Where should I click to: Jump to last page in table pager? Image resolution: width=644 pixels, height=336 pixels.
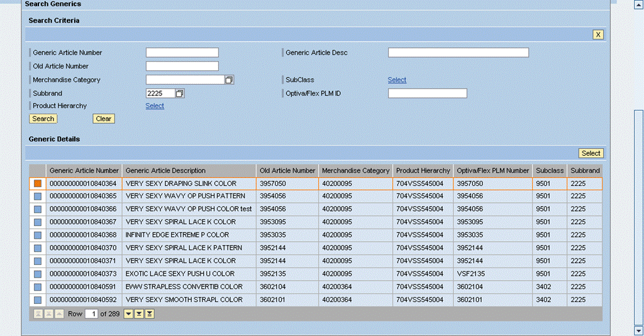[150, 314]
